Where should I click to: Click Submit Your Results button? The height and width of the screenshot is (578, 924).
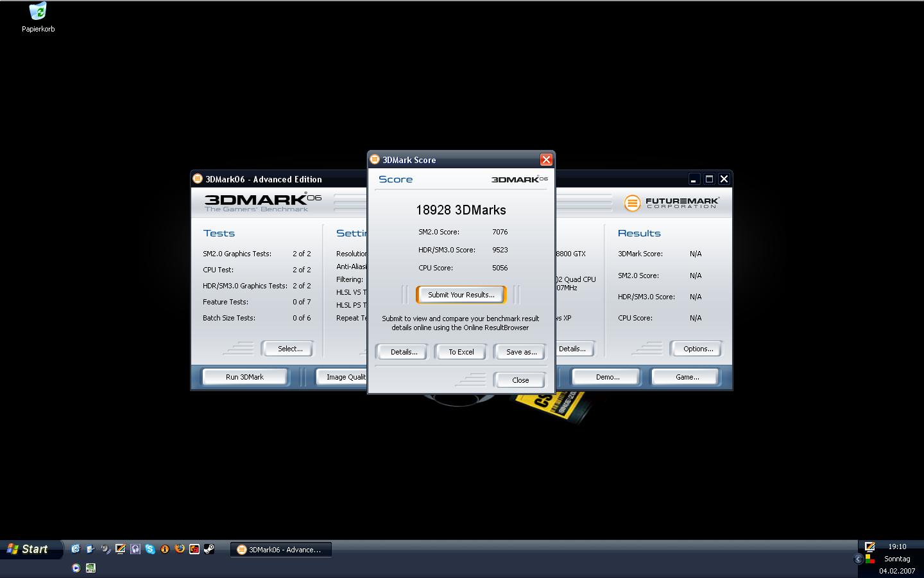tap(461, 295)
